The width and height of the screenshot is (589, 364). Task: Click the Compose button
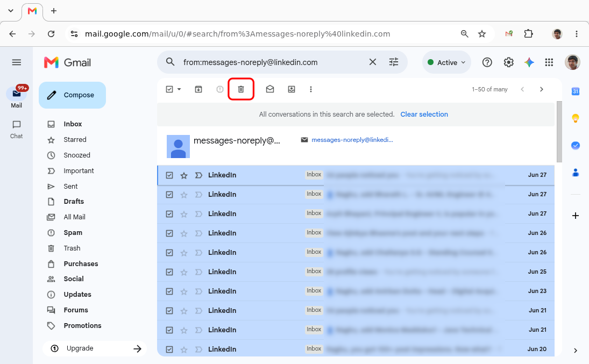72,95
